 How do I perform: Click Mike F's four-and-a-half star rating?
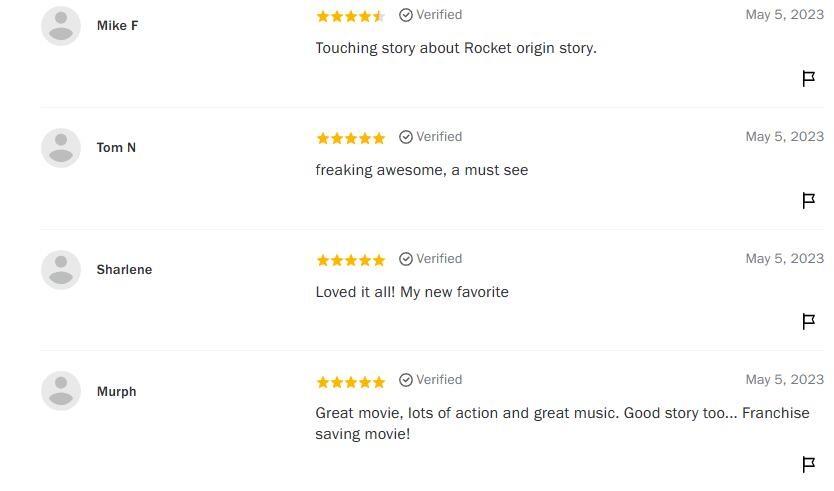(x=350, y=16)
